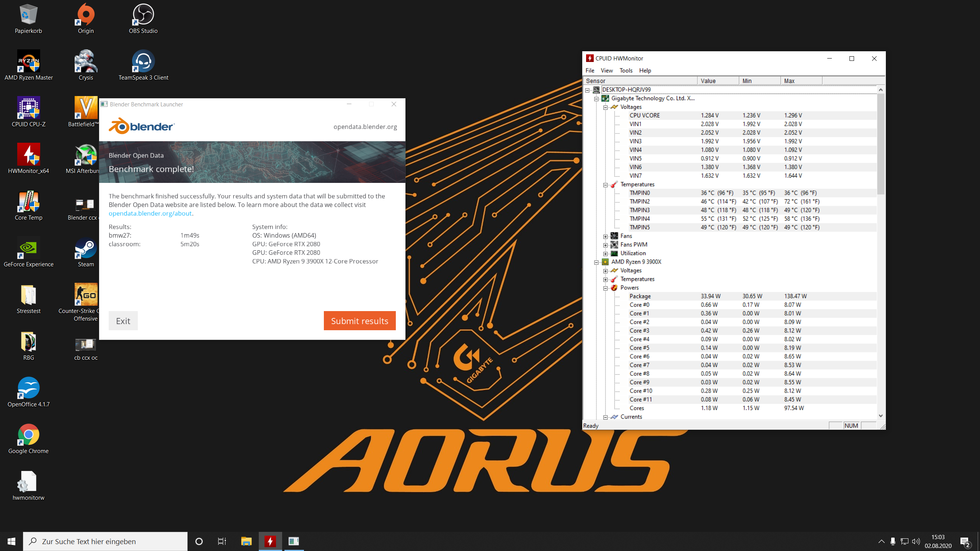Collapse the AMD Ryzen 9 3900X node

[x=596, y=262]
